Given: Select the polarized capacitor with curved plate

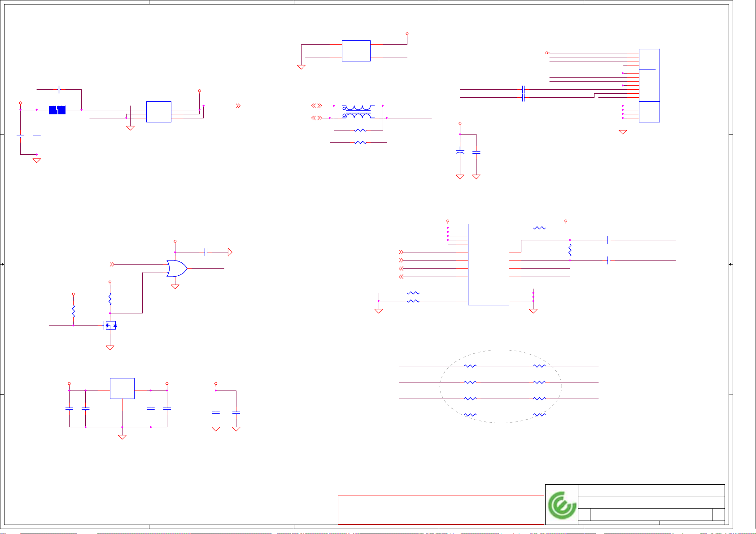Looking at the screenshot, I should click(460, 152).
